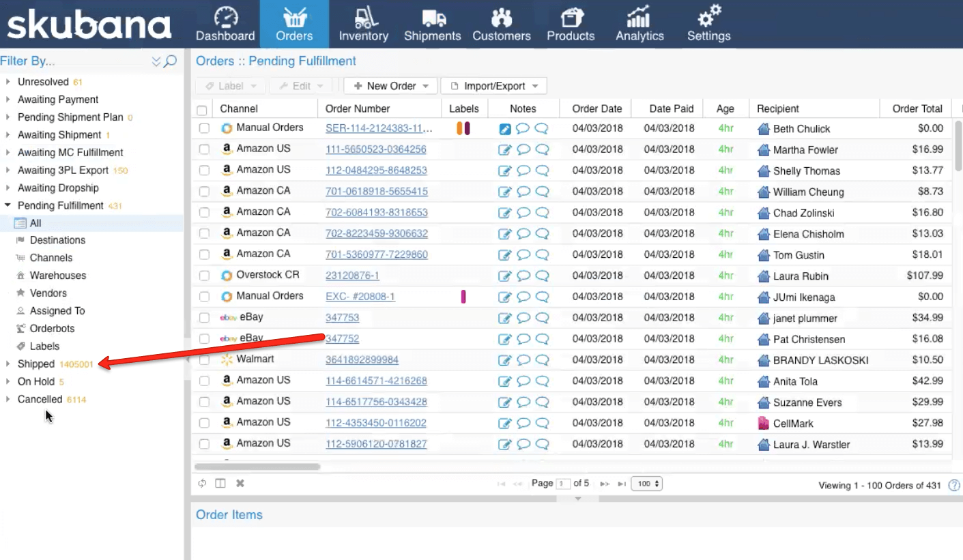Collapse the Pending Fulfillment filter

[x=8, y=205]
